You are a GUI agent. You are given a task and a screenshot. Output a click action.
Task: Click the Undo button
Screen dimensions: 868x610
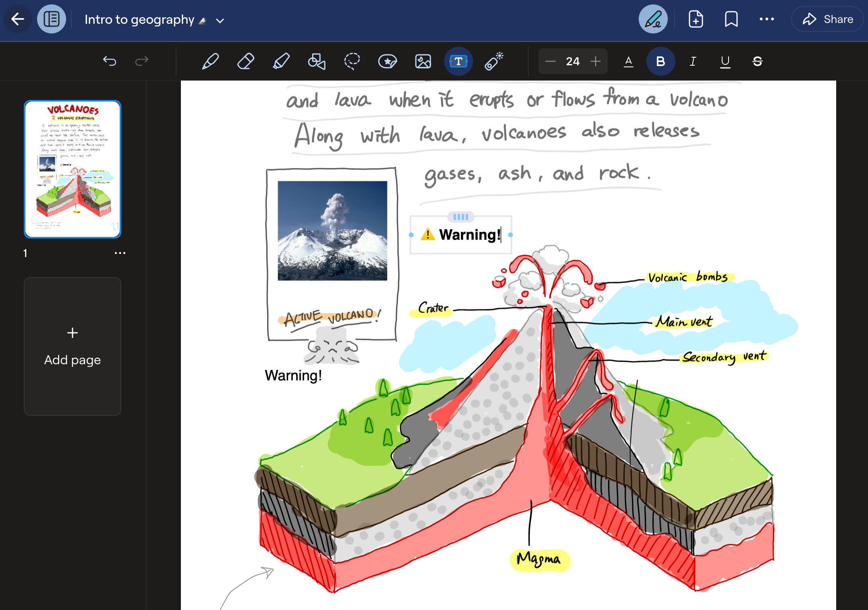click(x=110, y=61)
